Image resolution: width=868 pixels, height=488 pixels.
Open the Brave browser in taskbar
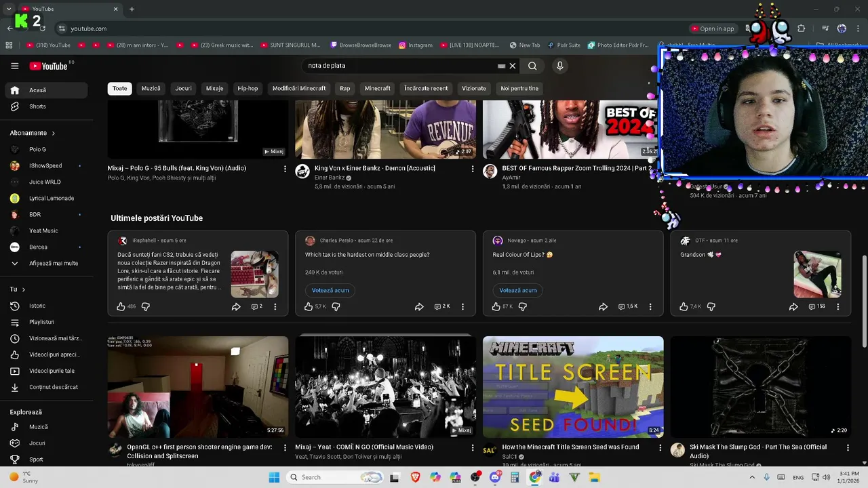pos(415,477)
